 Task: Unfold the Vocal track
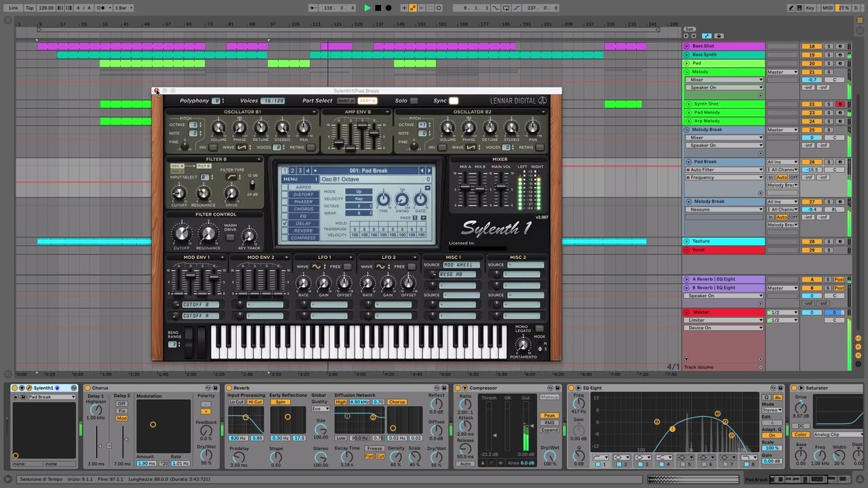(687, 250)
